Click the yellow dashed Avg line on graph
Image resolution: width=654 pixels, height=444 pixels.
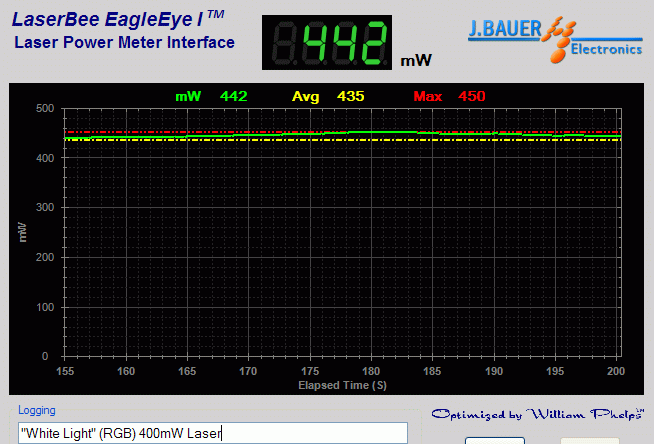(x=343, y=140)
